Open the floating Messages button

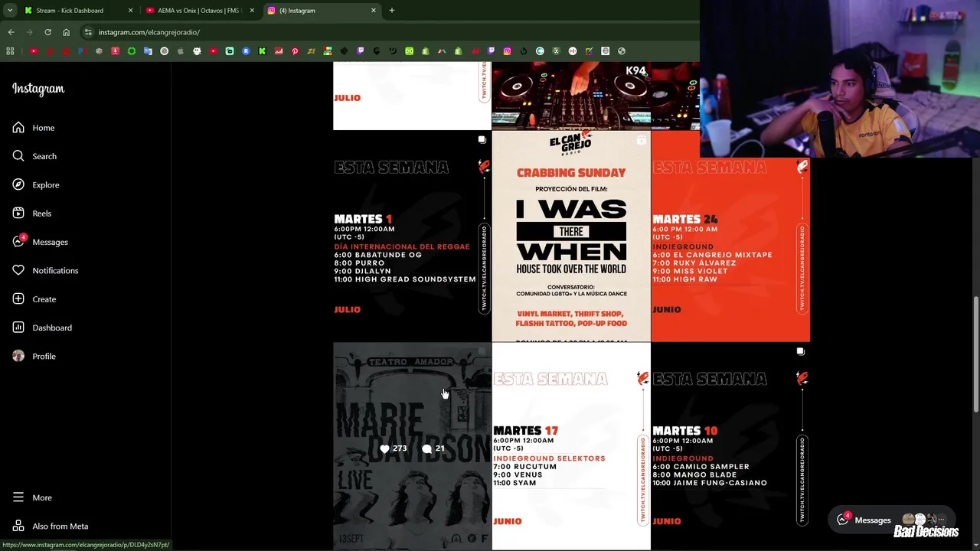(x=892, y=520)
